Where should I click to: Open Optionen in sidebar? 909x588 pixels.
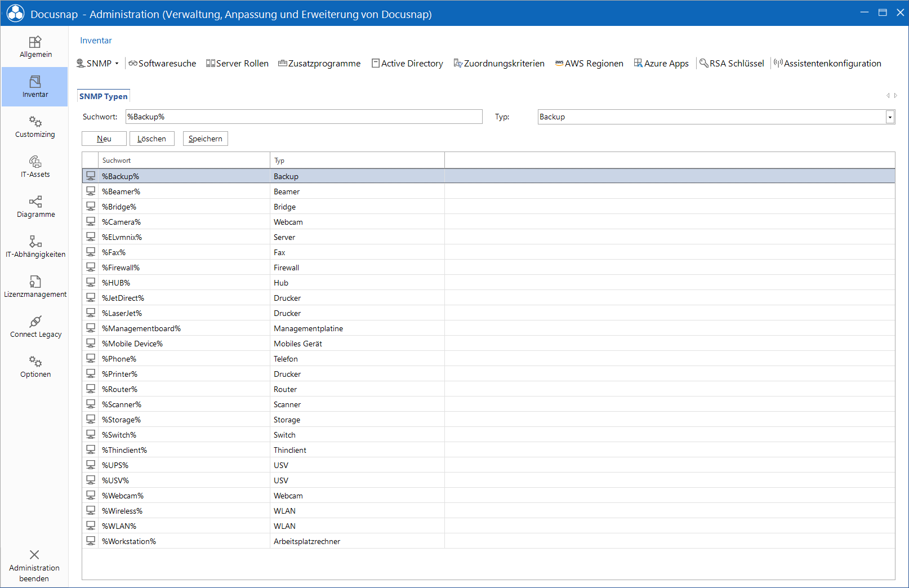point(35,367)
